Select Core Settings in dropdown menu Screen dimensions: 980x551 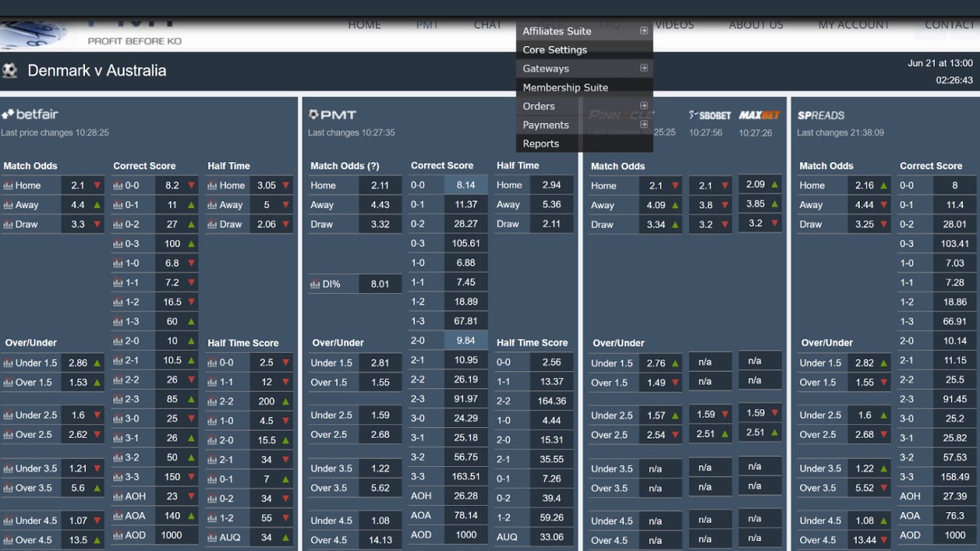tap(584, 50)
